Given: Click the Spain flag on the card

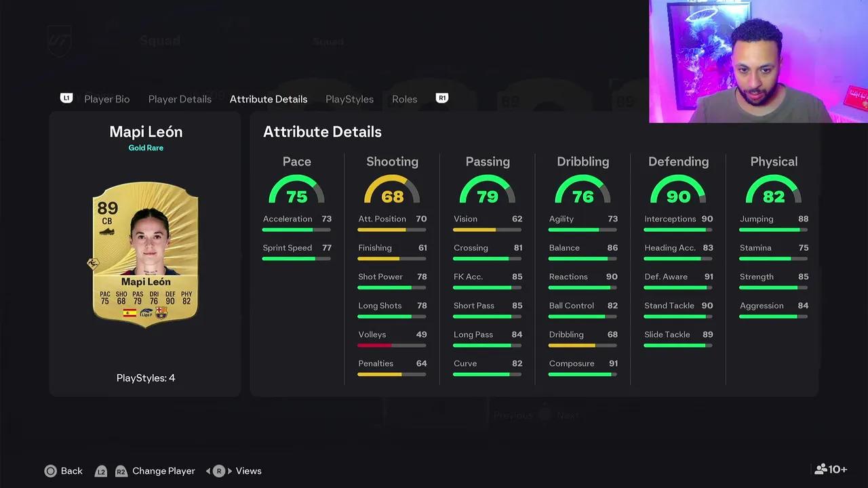Looking at the screenshot, I should pyautogui.click(x=130, y=313).
